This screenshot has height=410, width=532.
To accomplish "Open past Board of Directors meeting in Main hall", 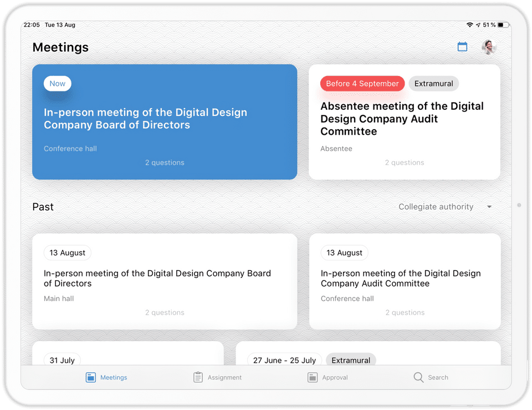I will click(165, 281).
